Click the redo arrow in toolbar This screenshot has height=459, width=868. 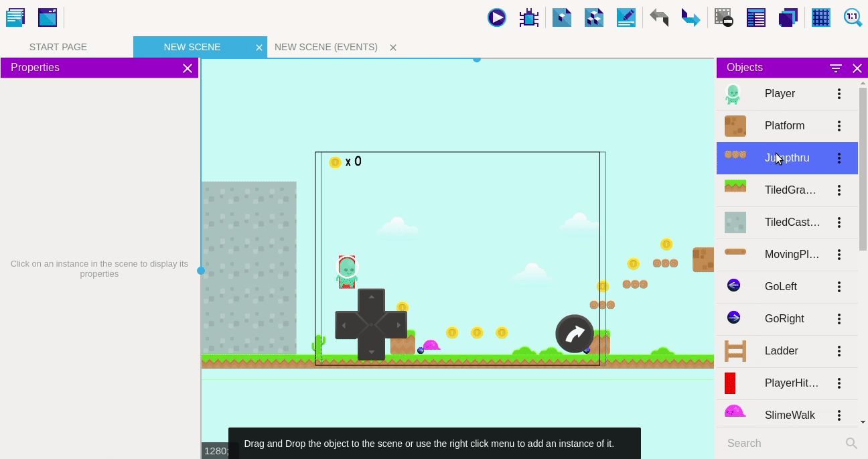click(691, 17)
